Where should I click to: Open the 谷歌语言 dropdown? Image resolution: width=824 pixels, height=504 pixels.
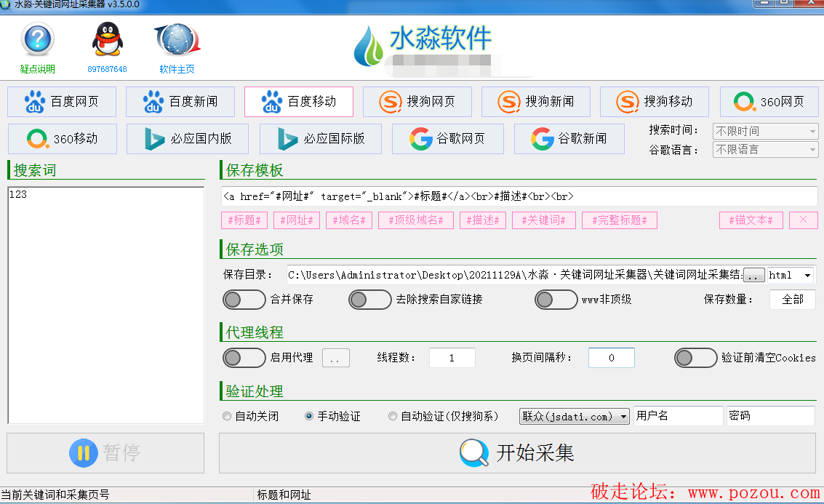(x=766, y=150)
